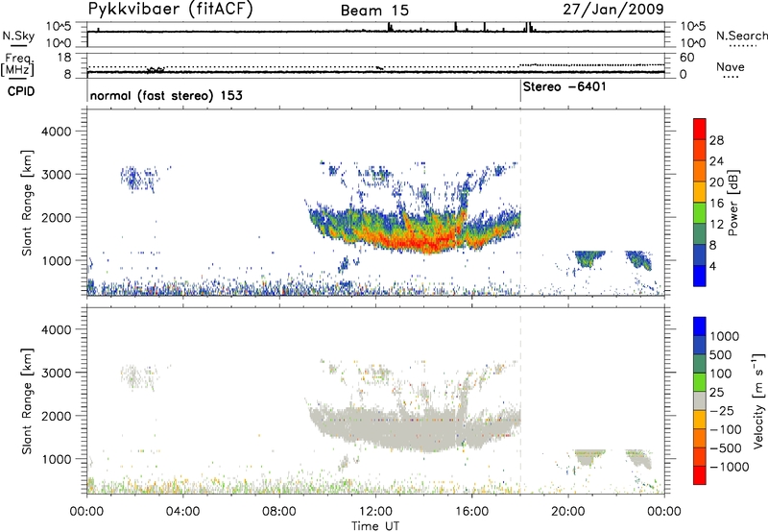Click the 04:00 time axis tick label
Image resolution: width=768 pixels, height=532 pixels.
click(x=182, y=512)
